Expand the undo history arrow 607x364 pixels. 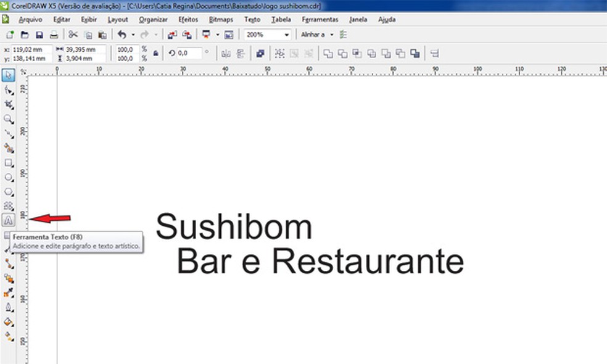(x=133, y=35)
